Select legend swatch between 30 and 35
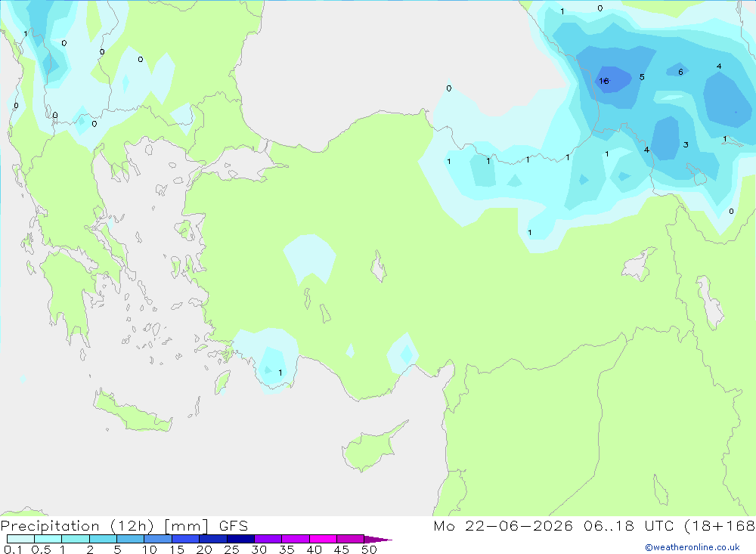Viewport: 756px width, 554px height. coord(268,539)
